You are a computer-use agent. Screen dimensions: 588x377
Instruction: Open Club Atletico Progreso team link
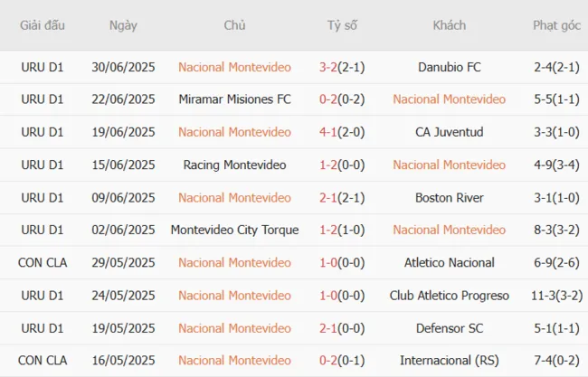(x=449, y=295)
